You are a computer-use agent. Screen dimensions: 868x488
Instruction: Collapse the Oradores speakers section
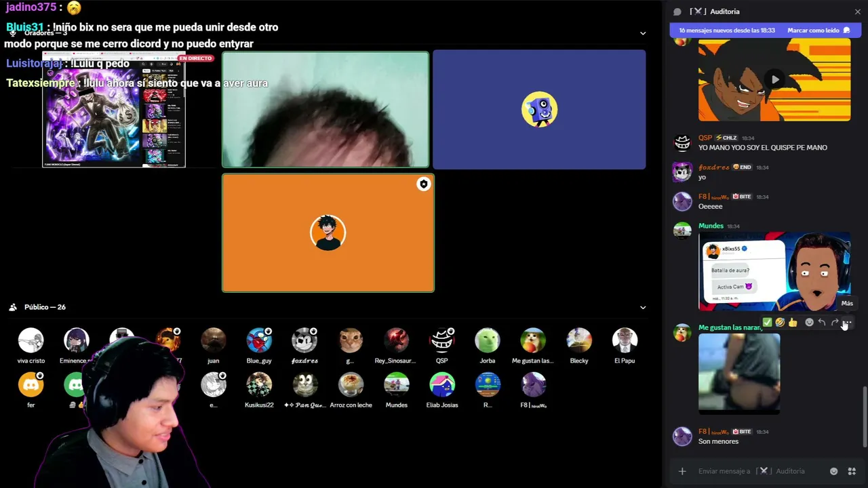(x=643, y=33)
